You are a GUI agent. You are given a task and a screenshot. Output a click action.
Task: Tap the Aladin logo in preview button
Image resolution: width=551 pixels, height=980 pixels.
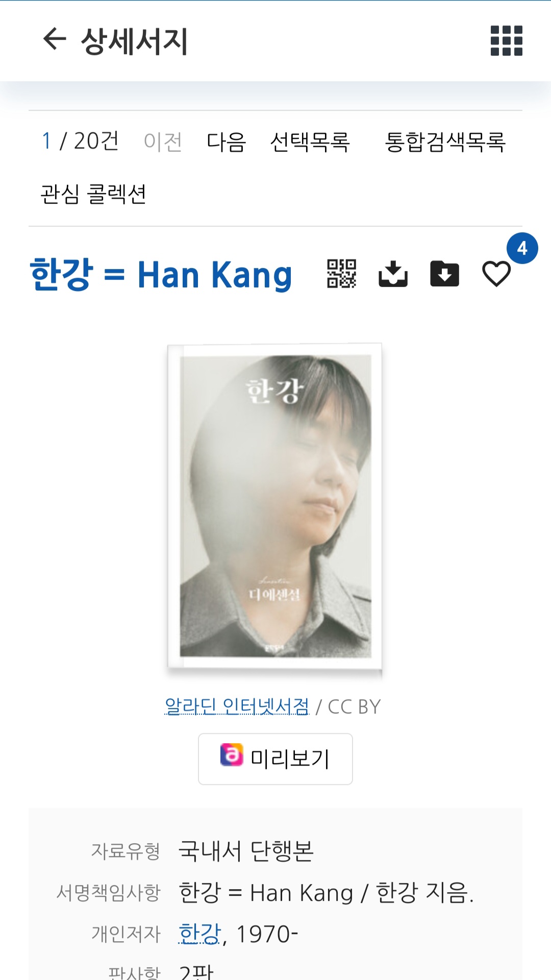[232, 755]
